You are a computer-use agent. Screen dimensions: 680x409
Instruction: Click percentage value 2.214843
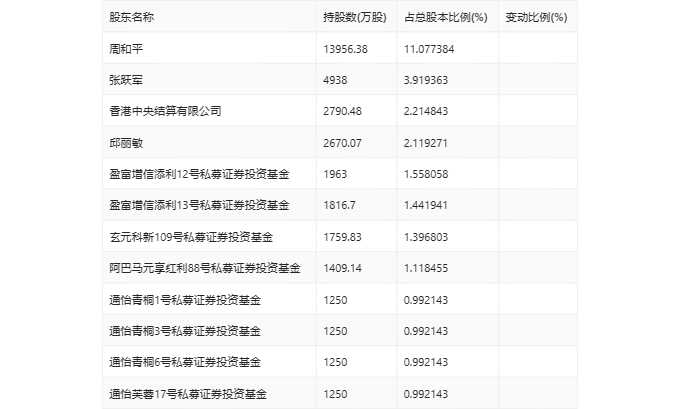click(x=426, y=111)
